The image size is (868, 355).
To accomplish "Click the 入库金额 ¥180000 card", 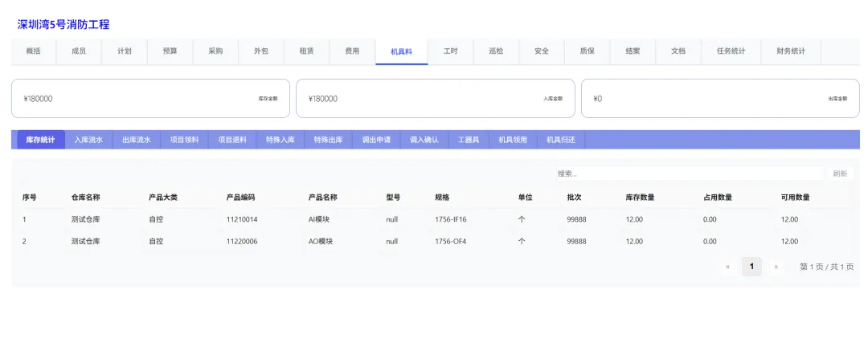I will click(x=435, y=99).
